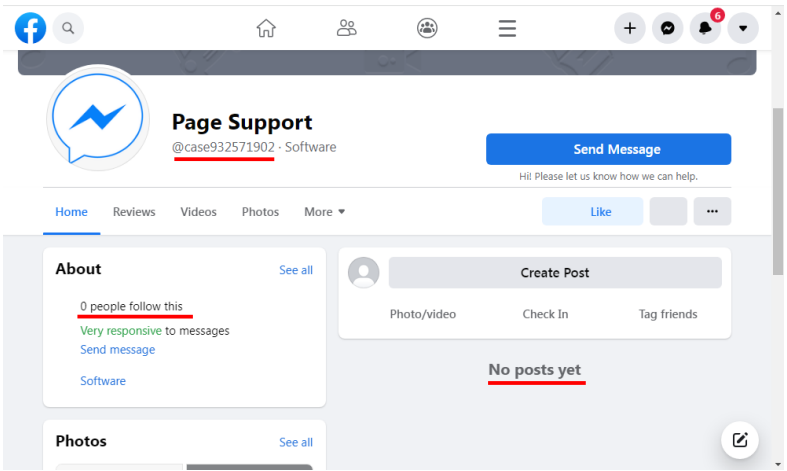Open the Friends icon in top bar
Screen dimensions: 787x471
point(347,29)
